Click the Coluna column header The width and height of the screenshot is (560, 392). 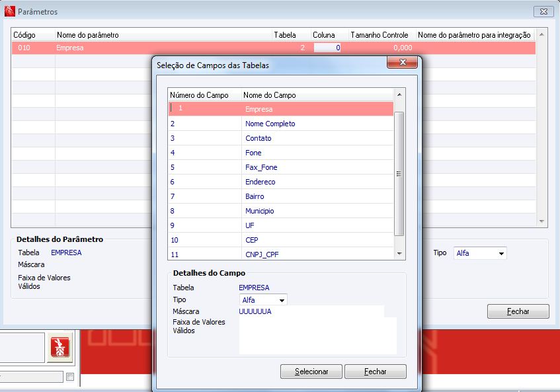coord(330,35)
